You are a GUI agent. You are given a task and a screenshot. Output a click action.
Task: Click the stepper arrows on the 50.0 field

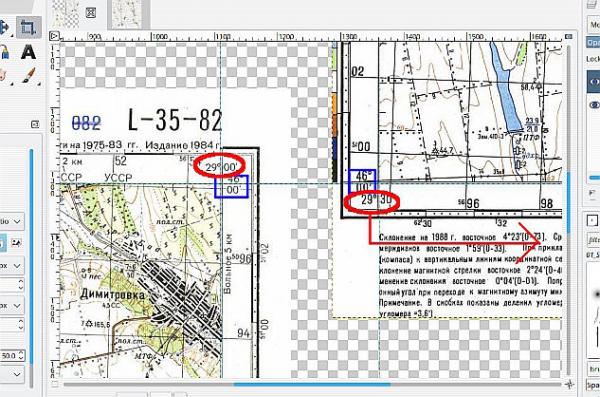21,356
